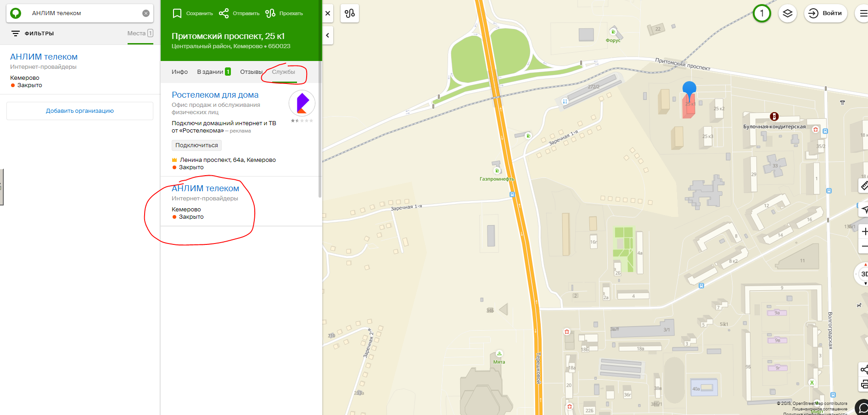Screen dimensions: 868x415
Task: Open АНЛИМ телеком result in the left list
Action: 44,57
